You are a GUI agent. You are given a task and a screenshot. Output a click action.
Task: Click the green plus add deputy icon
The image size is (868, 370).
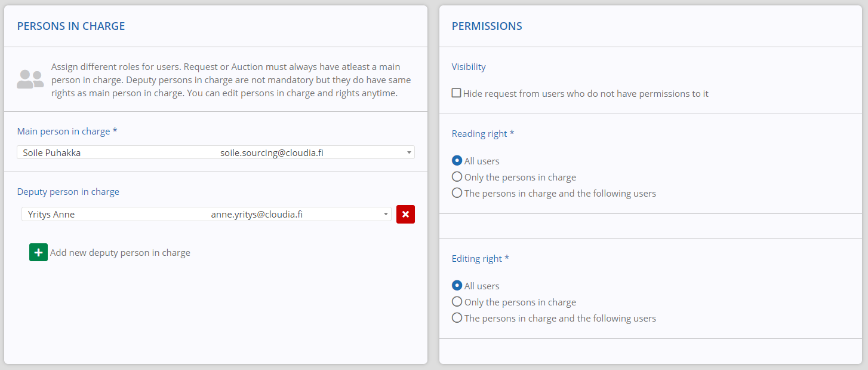(x=38, y=252)
